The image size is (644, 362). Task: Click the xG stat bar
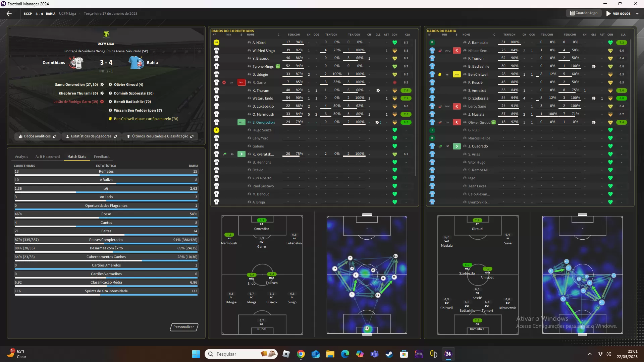(x=106, y=189)
